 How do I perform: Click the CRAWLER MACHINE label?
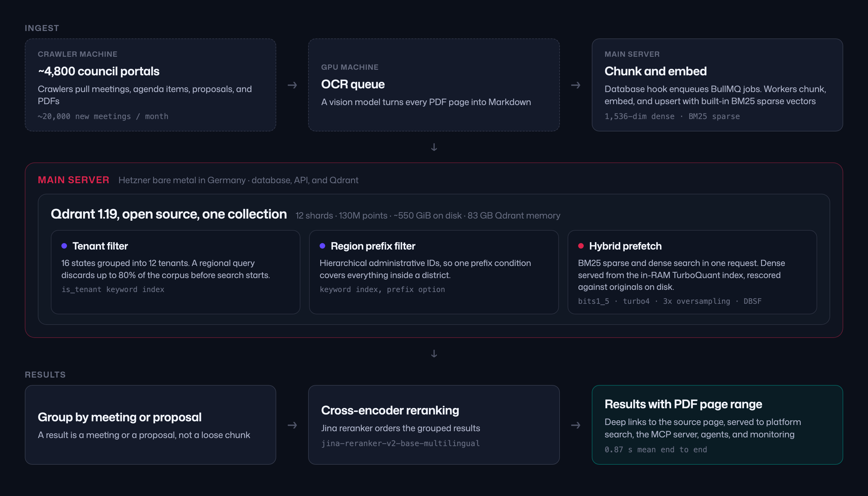click(x=77, y=54)
